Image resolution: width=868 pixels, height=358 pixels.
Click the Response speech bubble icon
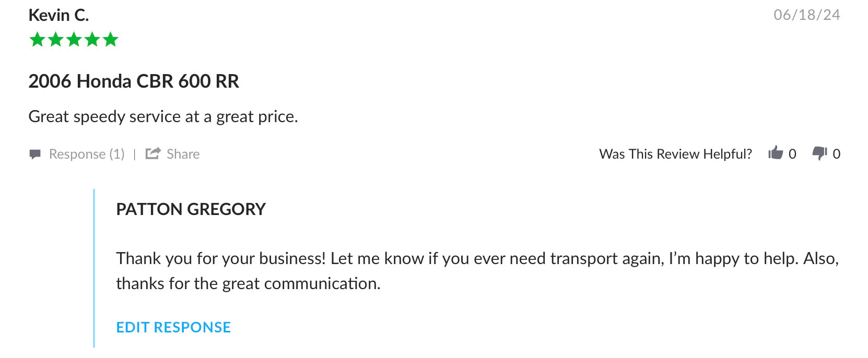(x=35, y=154)
